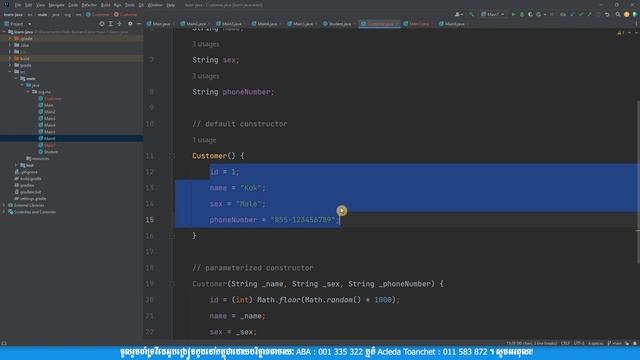Image resolution: width=640 pixels, height=360 pixels.
Task: Click learn-java breadcrumb in navigation bar
Action: [x=13, y=14]
